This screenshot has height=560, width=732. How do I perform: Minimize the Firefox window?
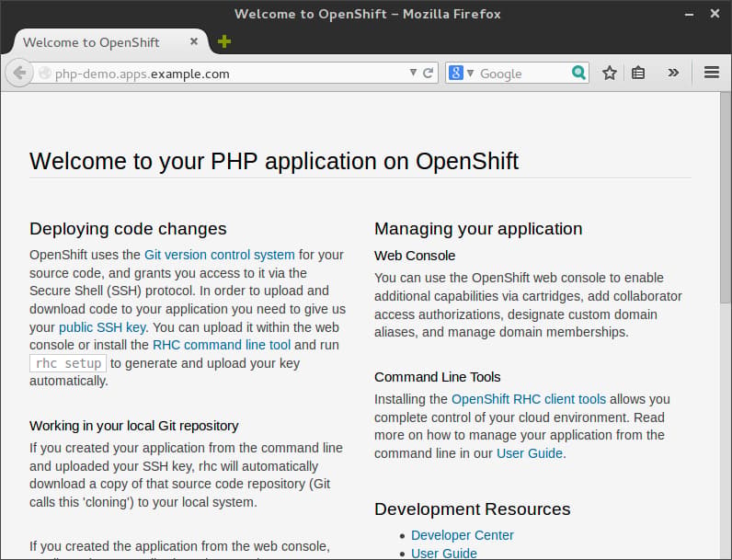point(689,14)
